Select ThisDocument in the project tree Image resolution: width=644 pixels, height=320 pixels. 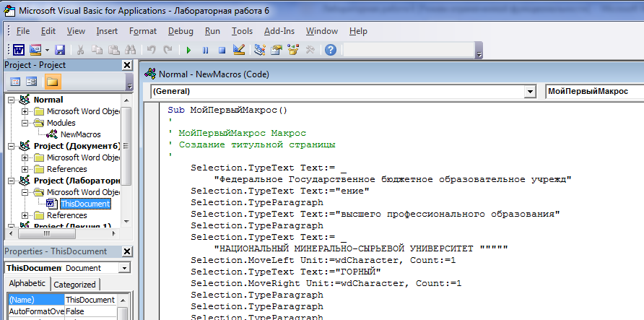(85, 204)
